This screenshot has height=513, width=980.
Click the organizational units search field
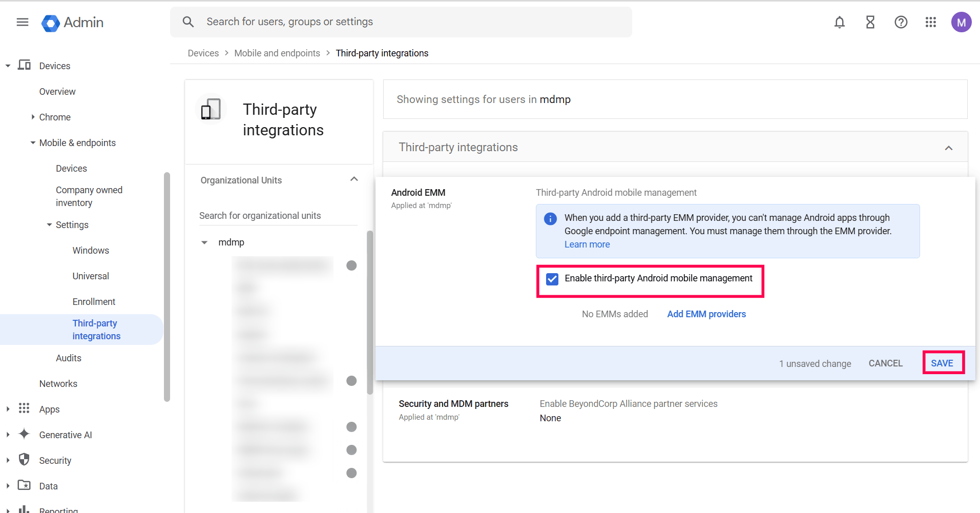point(278,216)
